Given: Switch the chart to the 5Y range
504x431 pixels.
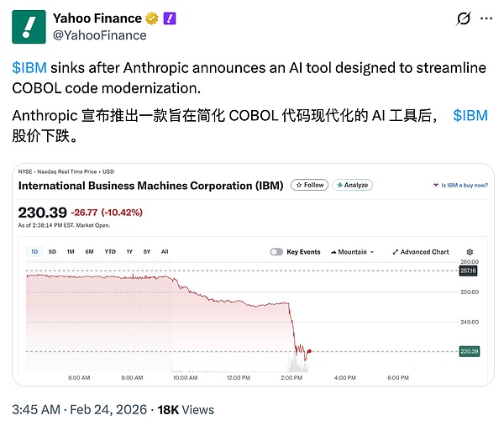Looking at the screenshot, I should click(x=146, y=251).
